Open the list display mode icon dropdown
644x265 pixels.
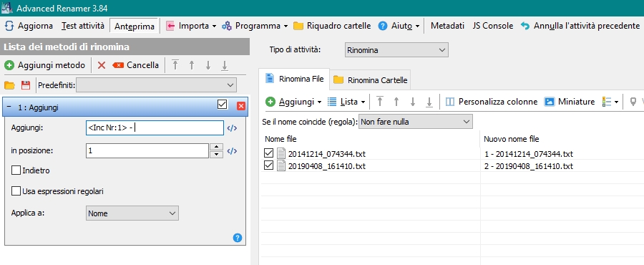coord(610,102)
